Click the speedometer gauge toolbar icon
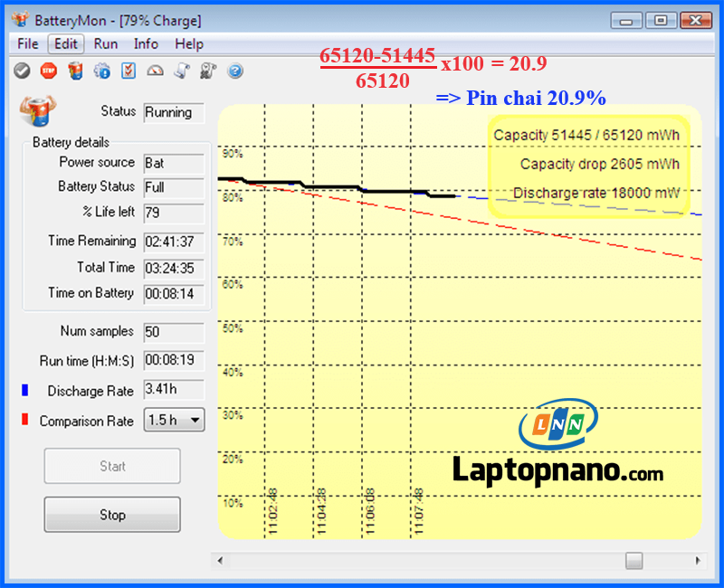Screen dimensions: 724x588 tap(156, 71)
